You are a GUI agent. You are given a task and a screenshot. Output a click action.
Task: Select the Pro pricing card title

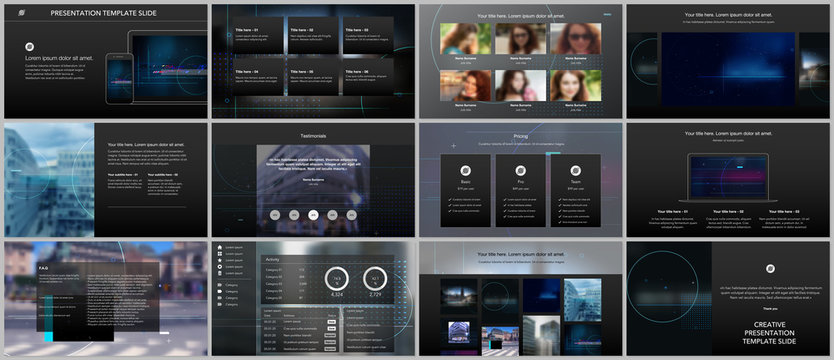(521, 182)
